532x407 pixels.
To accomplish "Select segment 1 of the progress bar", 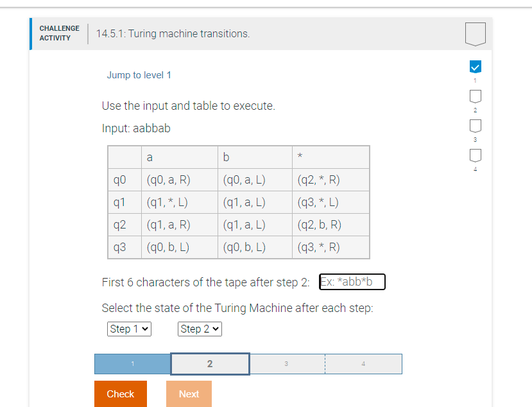I will click(x=132, y=363).
